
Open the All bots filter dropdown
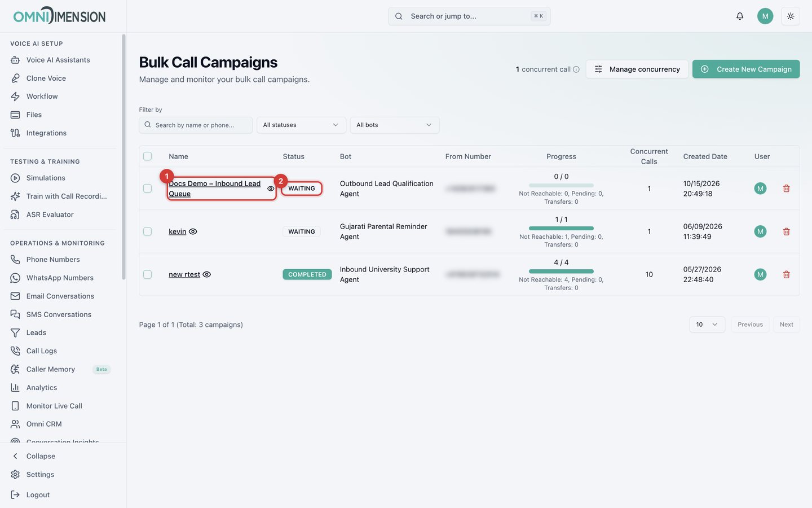coord(395,125)
